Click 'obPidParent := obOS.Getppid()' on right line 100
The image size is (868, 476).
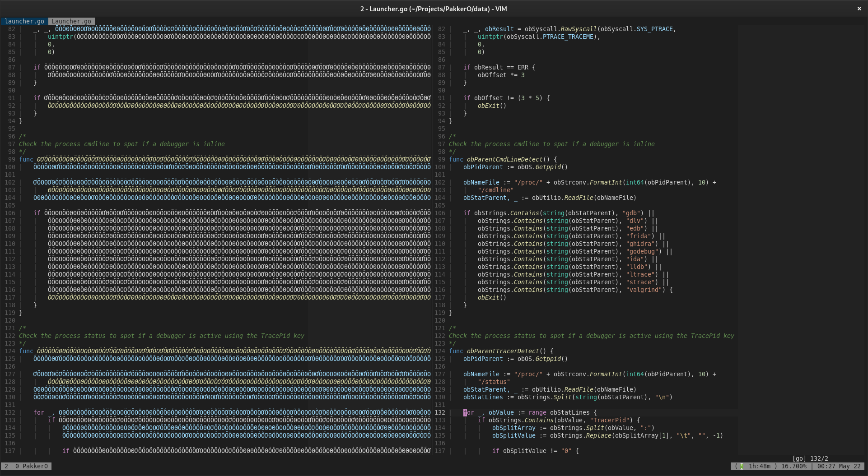(x=516, y=167)
